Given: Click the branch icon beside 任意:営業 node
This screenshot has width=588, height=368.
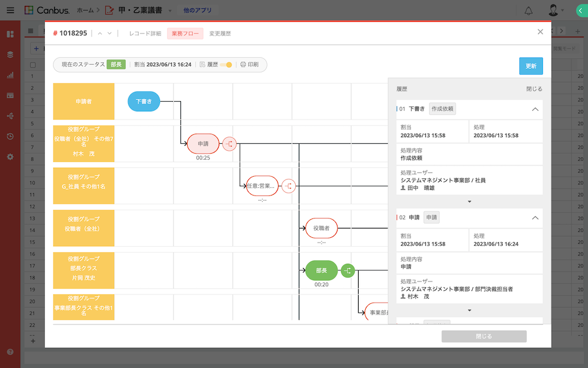Looking at the screenshot, I should click(288, 186).
